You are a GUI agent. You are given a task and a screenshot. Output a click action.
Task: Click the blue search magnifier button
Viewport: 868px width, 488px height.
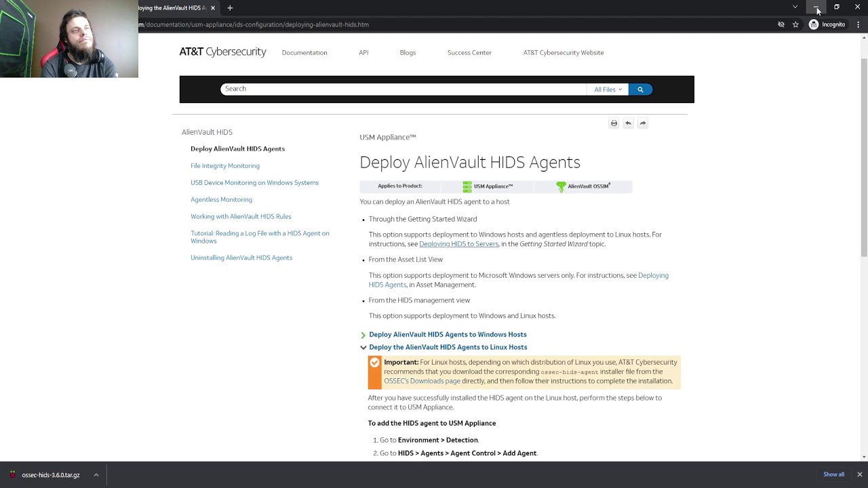[640, 89]
